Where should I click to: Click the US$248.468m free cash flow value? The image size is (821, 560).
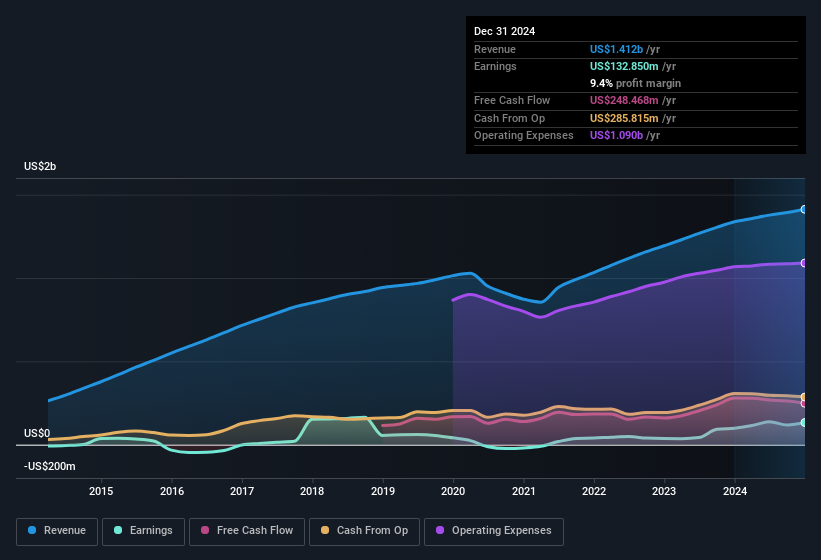(x=624, y=100)
